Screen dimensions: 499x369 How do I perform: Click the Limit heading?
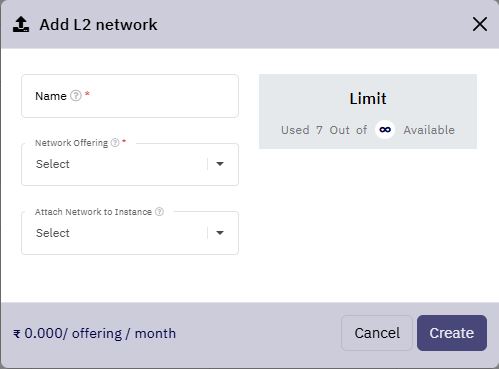(x=368, y=99)
